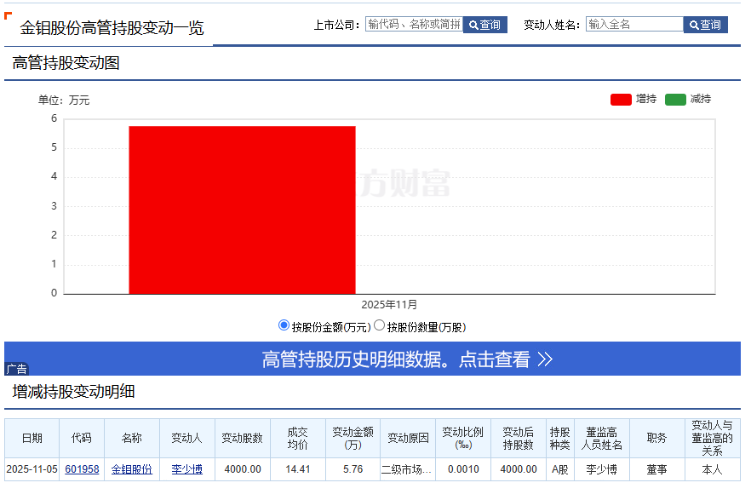Click the 日期 column header

(32, 438)
